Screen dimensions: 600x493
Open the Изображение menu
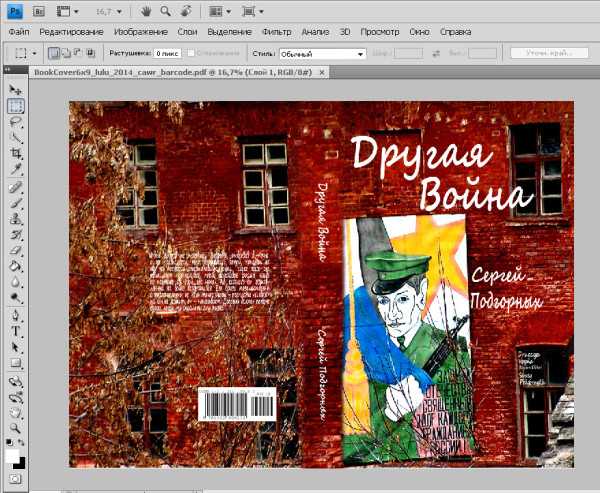click(x=141, y=32)
